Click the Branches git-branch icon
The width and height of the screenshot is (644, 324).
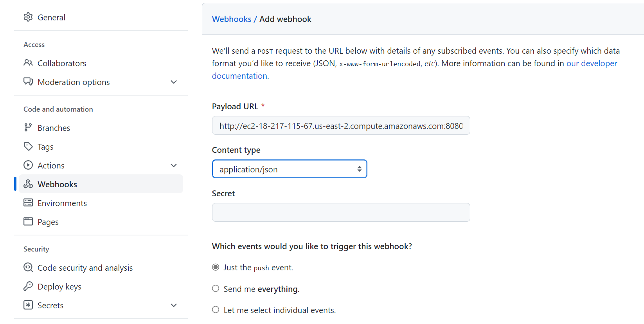[x=28, y=128]
